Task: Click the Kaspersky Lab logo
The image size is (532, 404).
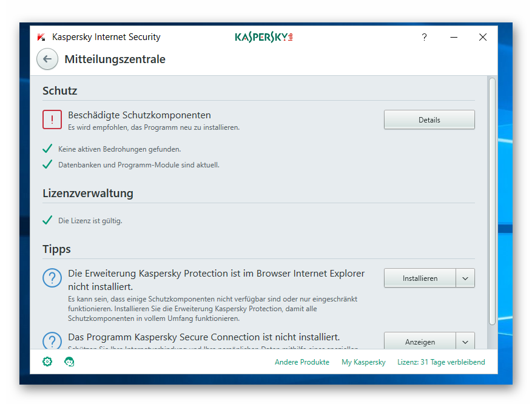Action: pos(264,37)
